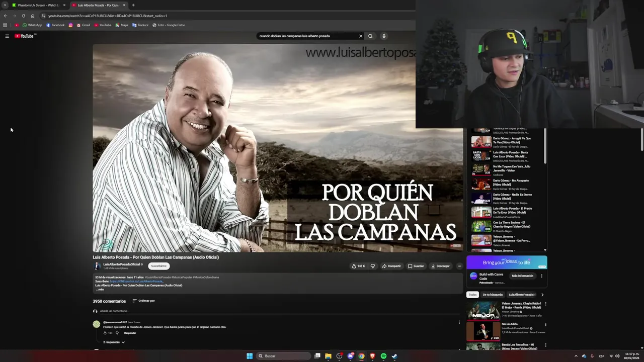Open options for the Sin un Adiós suggestion
Screen dimensions: 644x362
pos(545,324)
